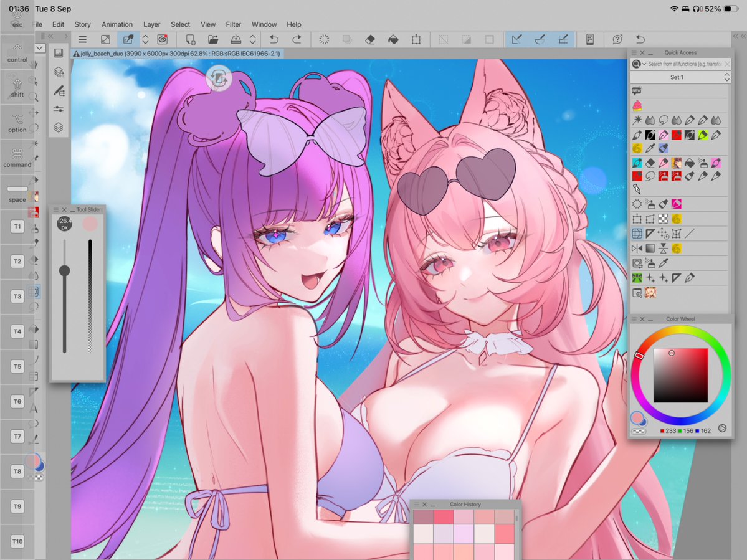Toggle Snap to Grid in the command bar

click(x=563, y=39)
